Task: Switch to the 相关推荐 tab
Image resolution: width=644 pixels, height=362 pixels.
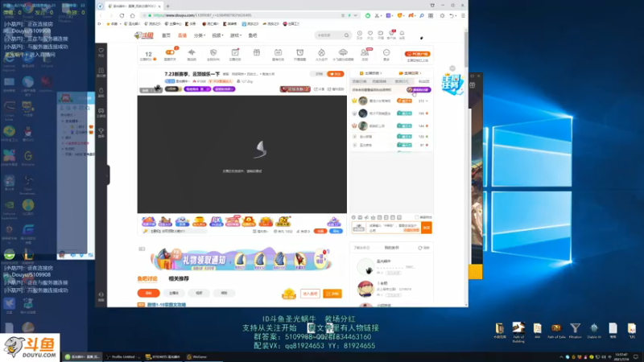Action: (179, 278)
